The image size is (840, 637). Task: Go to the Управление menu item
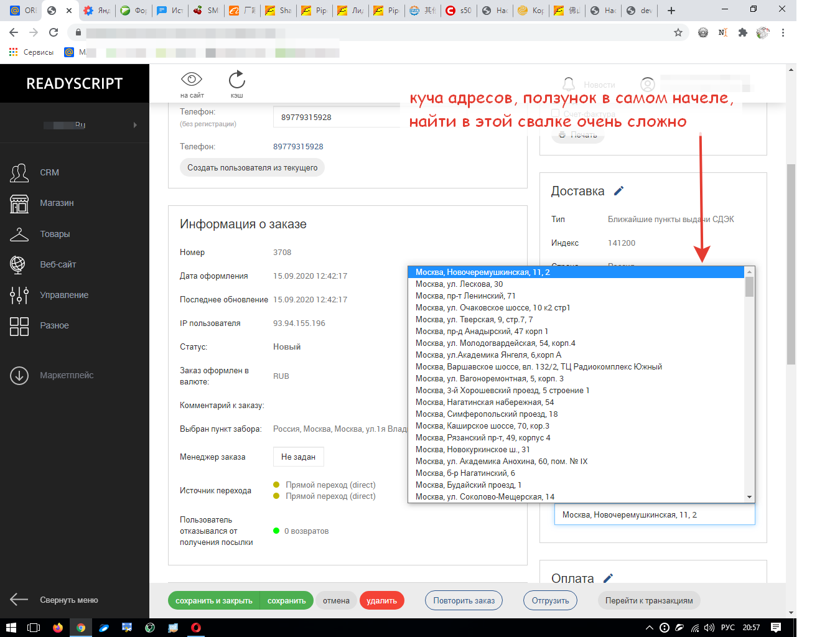click(x=64, y=295)
